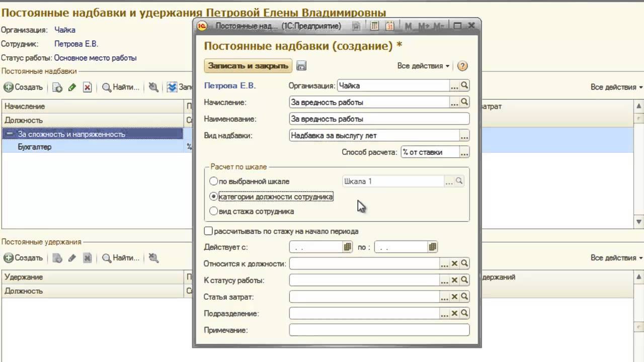Image resolution: width=644 pixels, height=362 pixels.
Task: Click the Наименование input field
Action: point(379,119)
